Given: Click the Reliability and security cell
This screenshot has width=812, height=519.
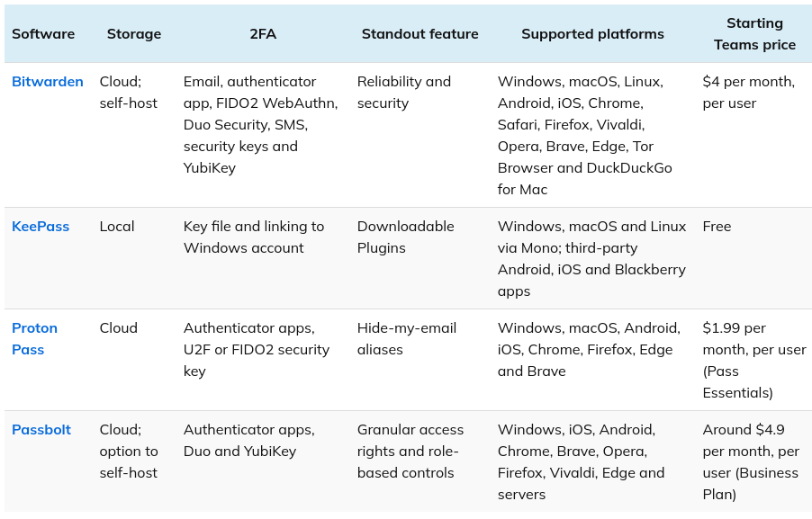Looking at the screenshot, I should [403, 93].
